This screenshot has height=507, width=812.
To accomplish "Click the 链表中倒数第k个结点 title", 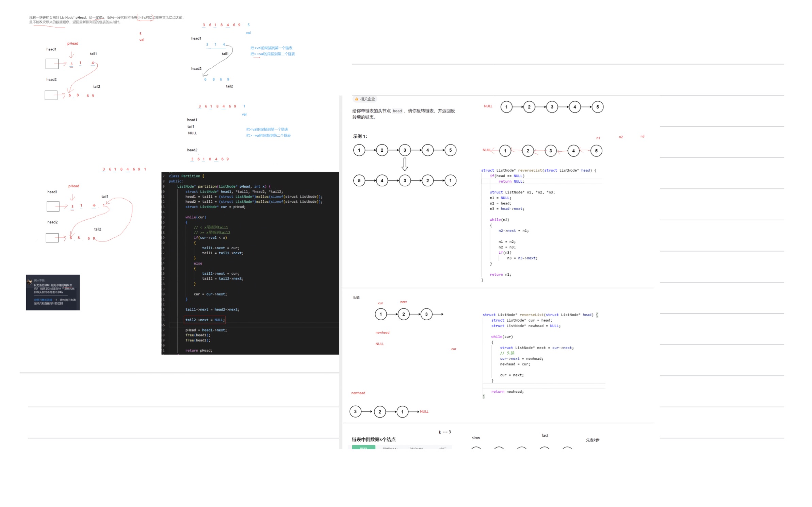I will [x=373, y=439].
